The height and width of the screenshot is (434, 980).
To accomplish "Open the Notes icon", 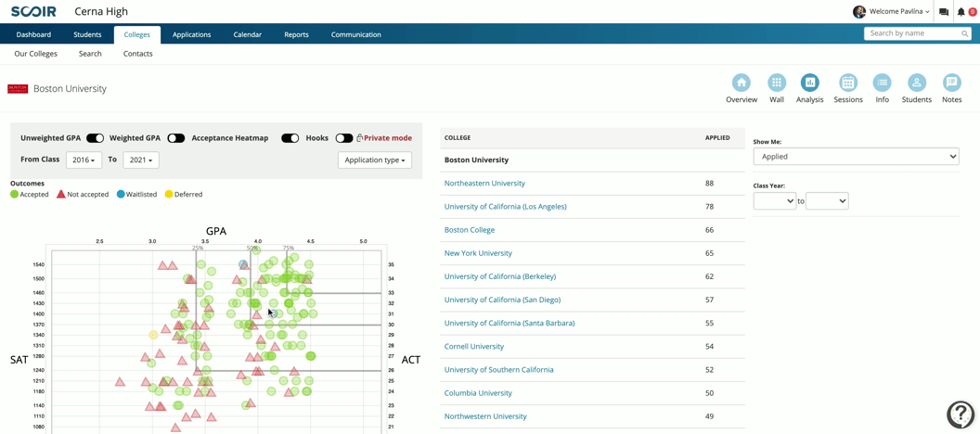I will 952,83.
